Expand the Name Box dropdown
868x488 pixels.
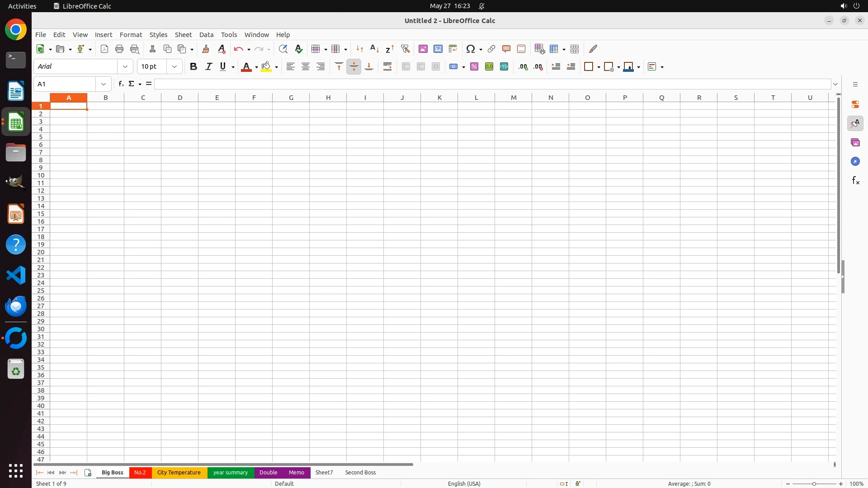[x=104, y=84]
